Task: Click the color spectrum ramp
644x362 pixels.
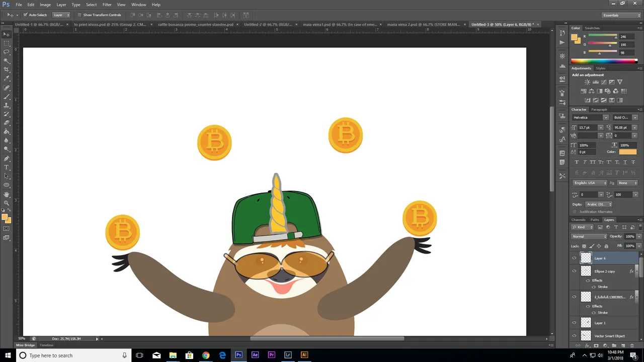Action: point(604,61)
